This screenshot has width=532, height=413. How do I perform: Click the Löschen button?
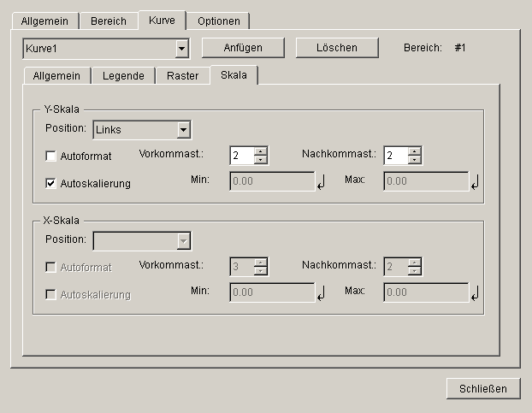pyautogui.click(x=337, y=48)
